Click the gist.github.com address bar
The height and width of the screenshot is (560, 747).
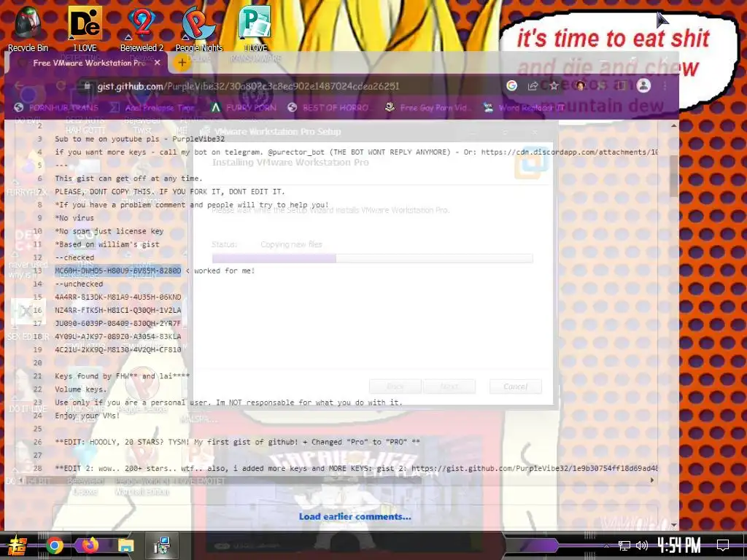[x=248, y=86]
